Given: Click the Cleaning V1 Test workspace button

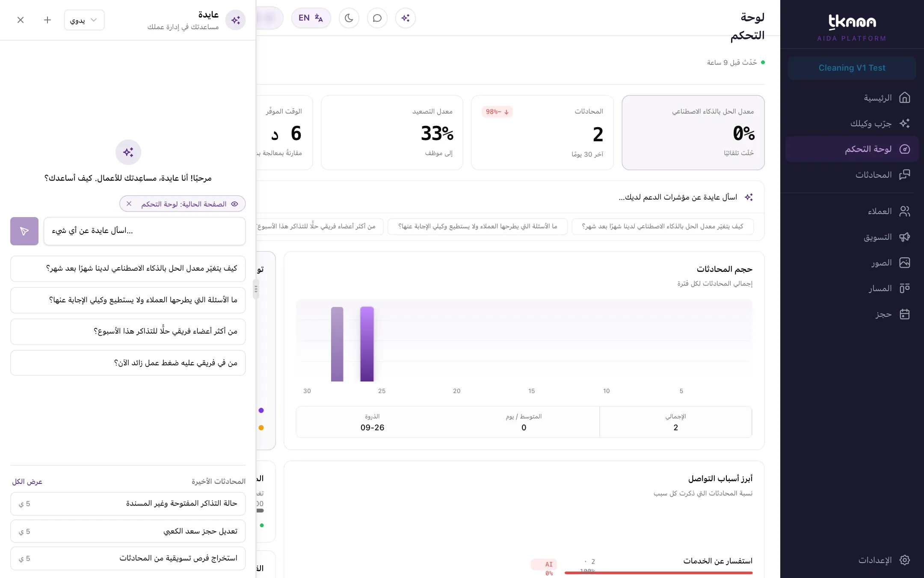Looking at the screenshot, I should click(x=852, y=68).
